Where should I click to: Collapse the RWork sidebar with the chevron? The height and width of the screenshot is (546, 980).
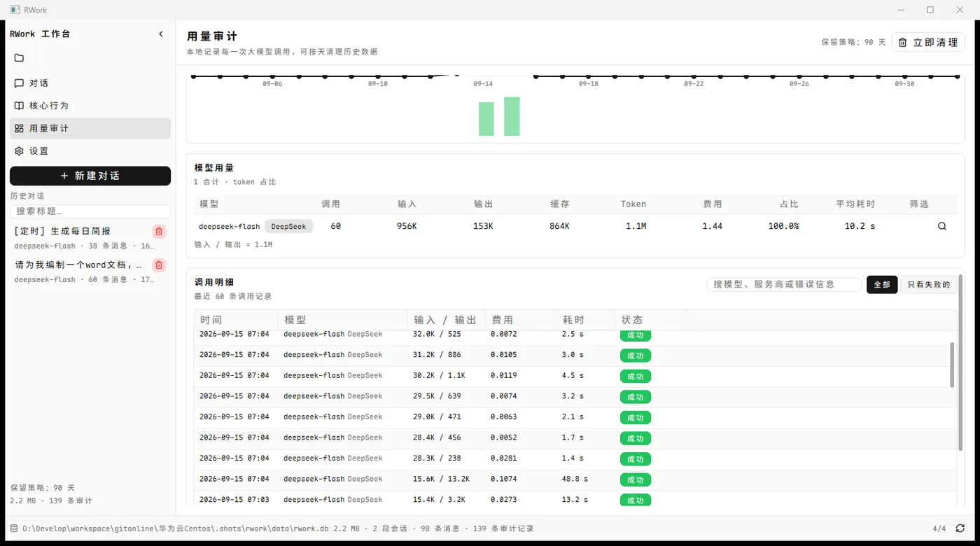[x=161, y=34]
